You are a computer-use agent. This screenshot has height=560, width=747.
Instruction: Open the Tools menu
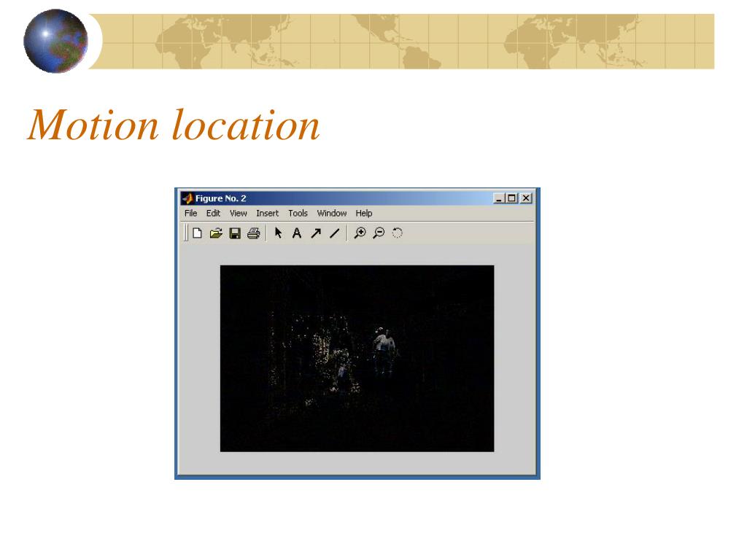click(298, 213)
